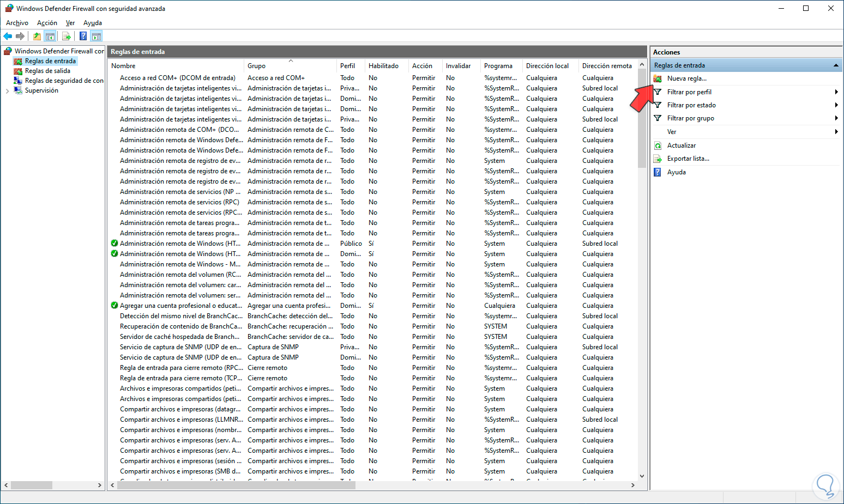Click the Reglas de salida tree icon
844x504 pixels.
coord(18,71)
